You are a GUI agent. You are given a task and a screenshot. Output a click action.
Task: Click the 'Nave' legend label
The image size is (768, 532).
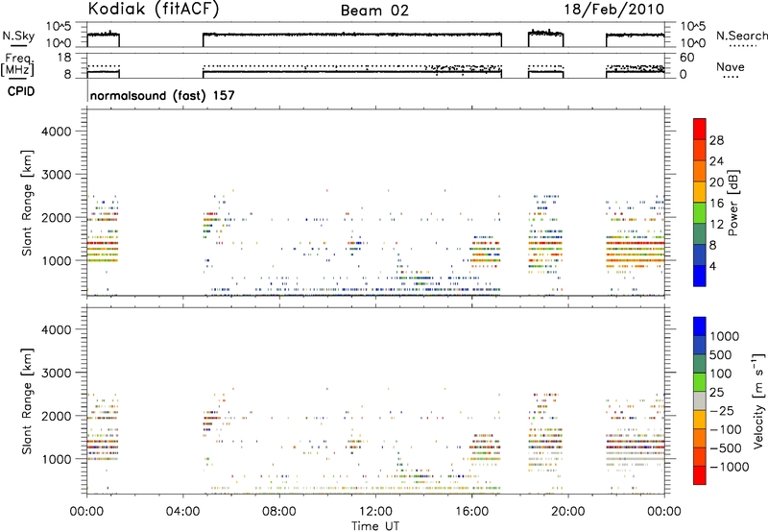click(x=731, y=67)
